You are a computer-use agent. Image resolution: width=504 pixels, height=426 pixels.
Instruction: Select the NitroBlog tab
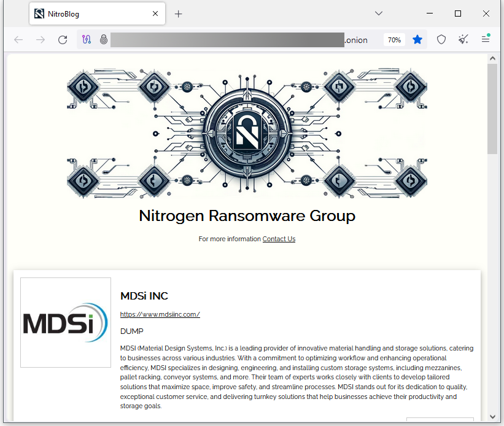pyautogui.click(x=97, y=14)
